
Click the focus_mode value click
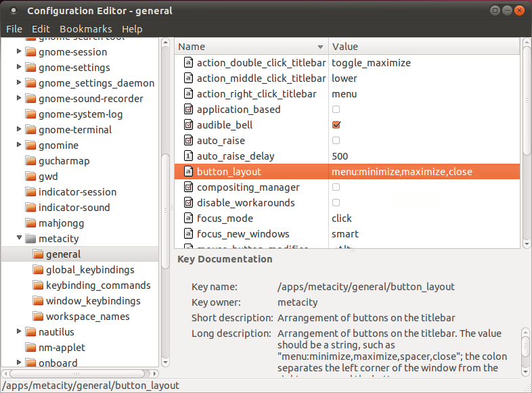[342, 218]
